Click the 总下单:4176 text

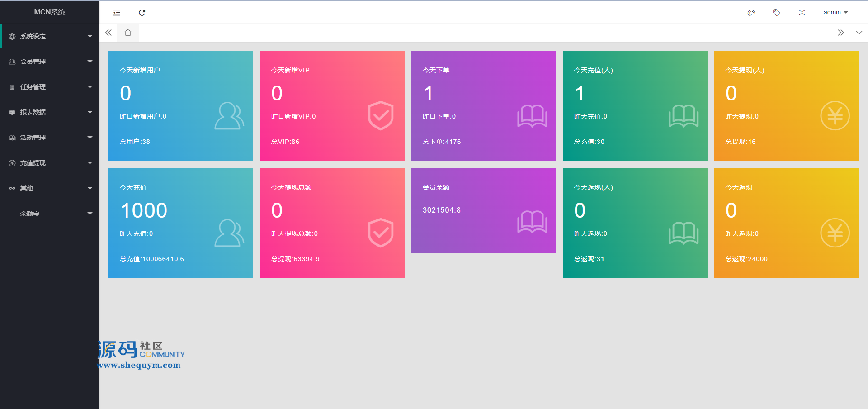point(442,142)
